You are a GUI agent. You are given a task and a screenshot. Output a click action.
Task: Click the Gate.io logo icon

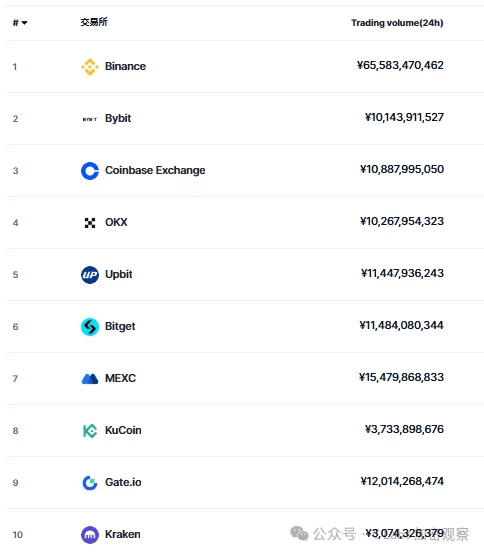(x=90, y=483)
